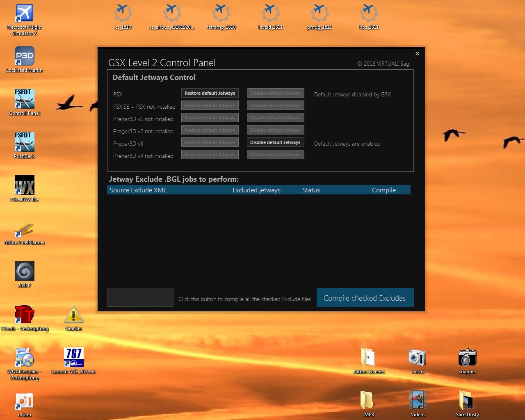Open Microsoft Flight Simulator X desktop shortcut
Viewport: 525px width, 420px height.
(24, 14)
